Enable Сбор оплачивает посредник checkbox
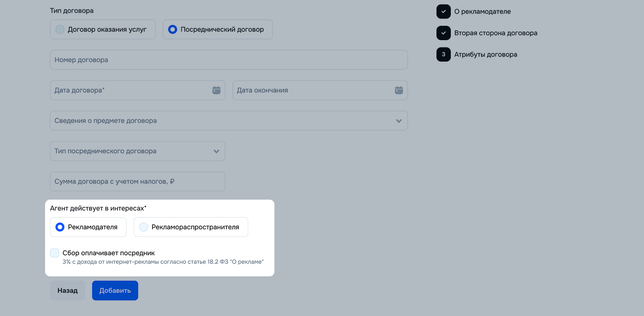The image size is (644, 316). pyautogui.click(x=54, y=253)
